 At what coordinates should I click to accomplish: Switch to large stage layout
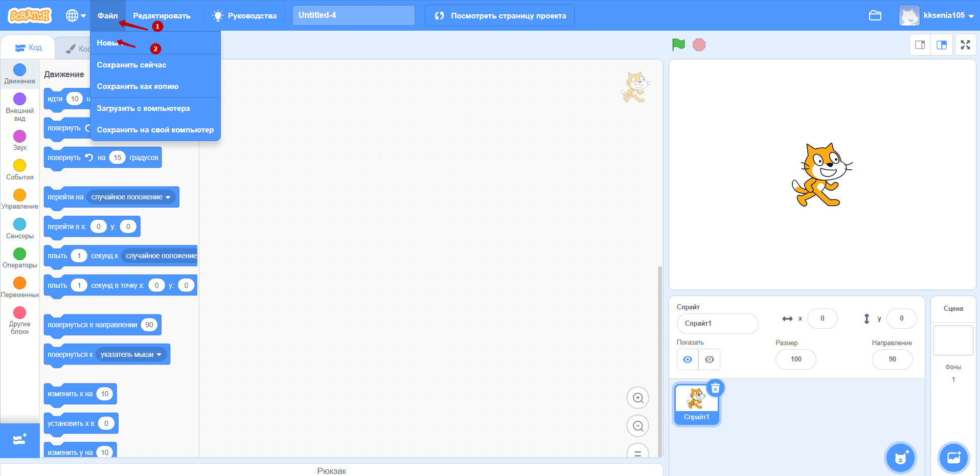[941, 45]
